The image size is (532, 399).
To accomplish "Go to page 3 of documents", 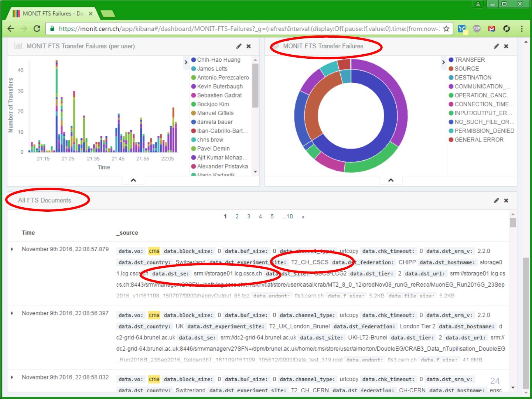I will coord(249,216).
